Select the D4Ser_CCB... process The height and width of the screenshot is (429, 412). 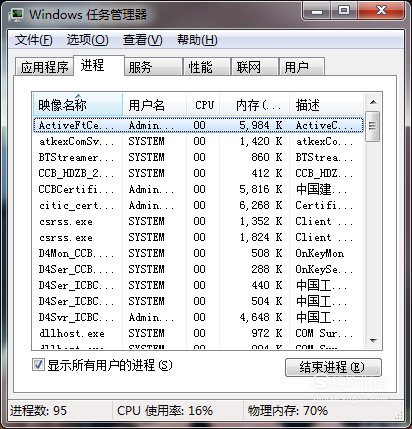click(198, 269)
